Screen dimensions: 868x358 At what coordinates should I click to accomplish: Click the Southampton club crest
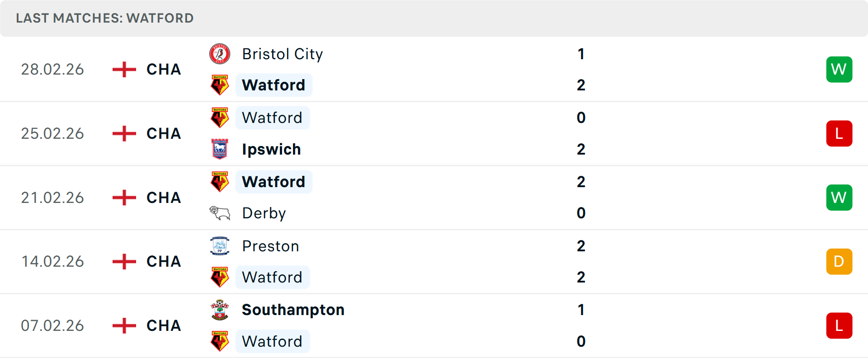click(x=220, y=310)
